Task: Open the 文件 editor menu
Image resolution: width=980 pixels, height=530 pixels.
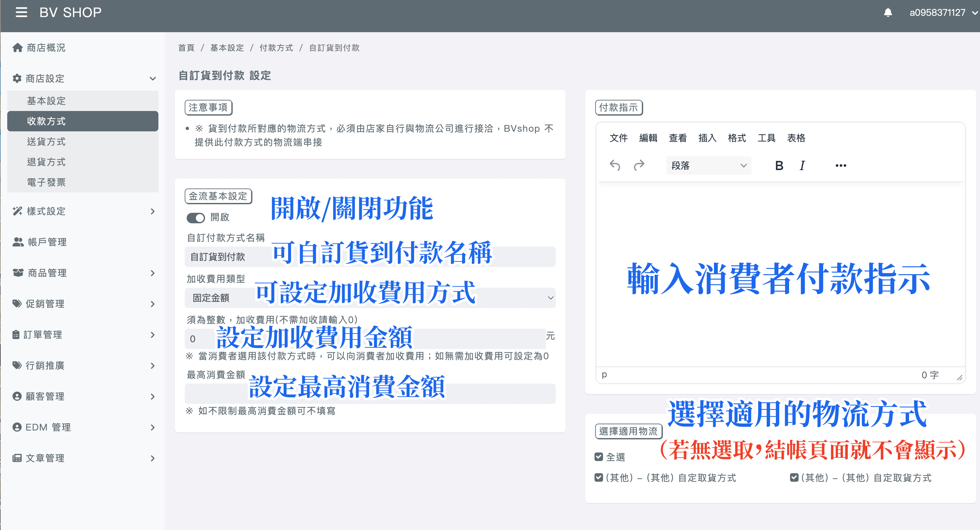Action: 618,138
